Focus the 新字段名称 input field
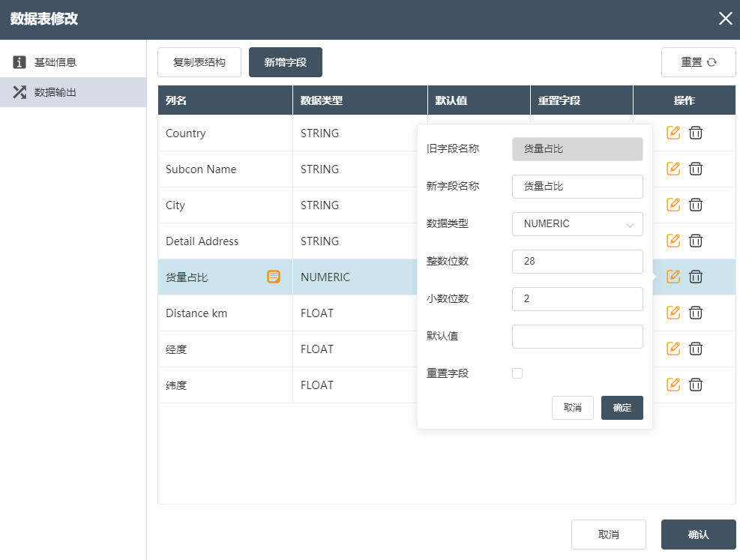 (x=577, y=187)
